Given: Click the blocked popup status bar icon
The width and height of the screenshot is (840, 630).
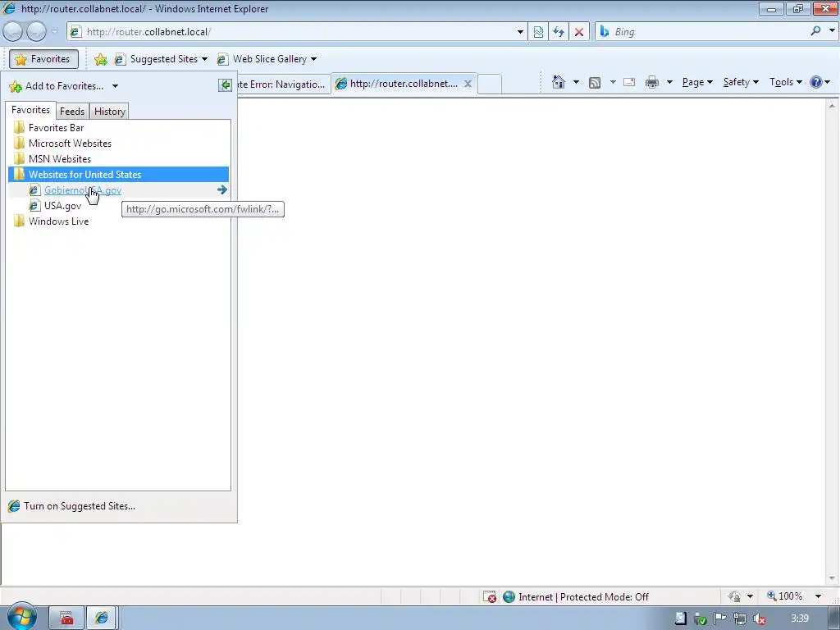Looking at the screenshot, I should [x=490, y=597].
